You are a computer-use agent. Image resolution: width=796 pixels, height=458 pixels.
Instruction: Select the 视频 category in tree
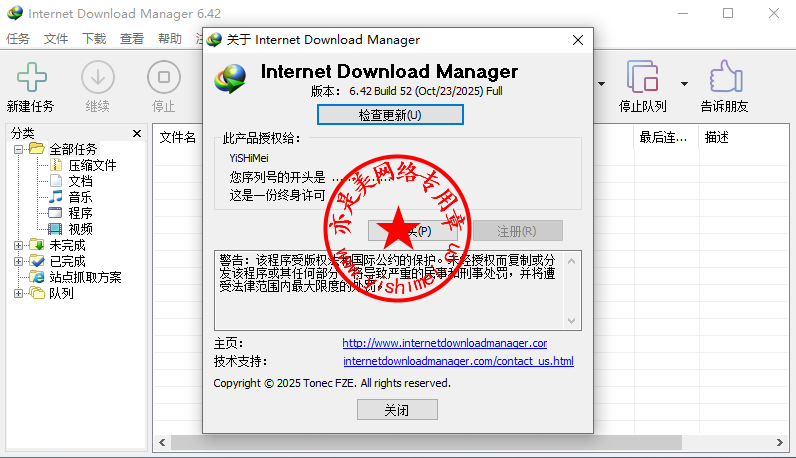click(x=80, y=229)
